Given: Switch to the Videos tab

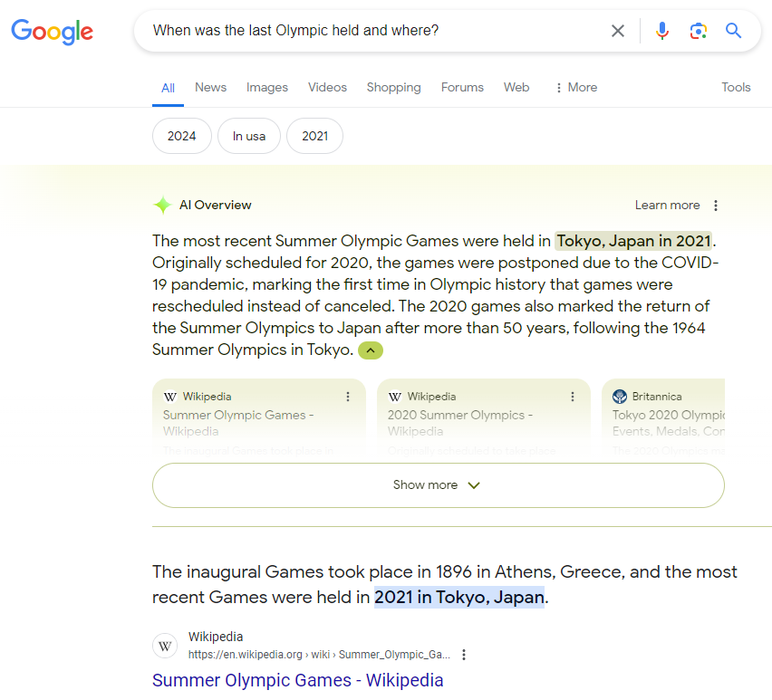Looking at the screenshot, I should pos(327,88).
